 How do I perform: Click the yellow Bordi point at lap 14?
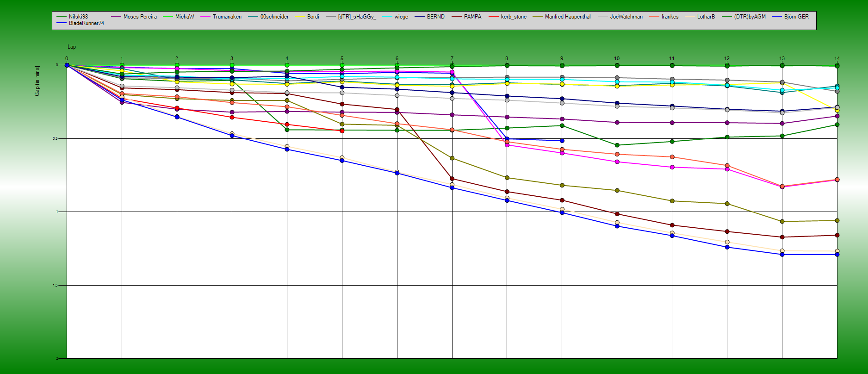pos(837,110)
